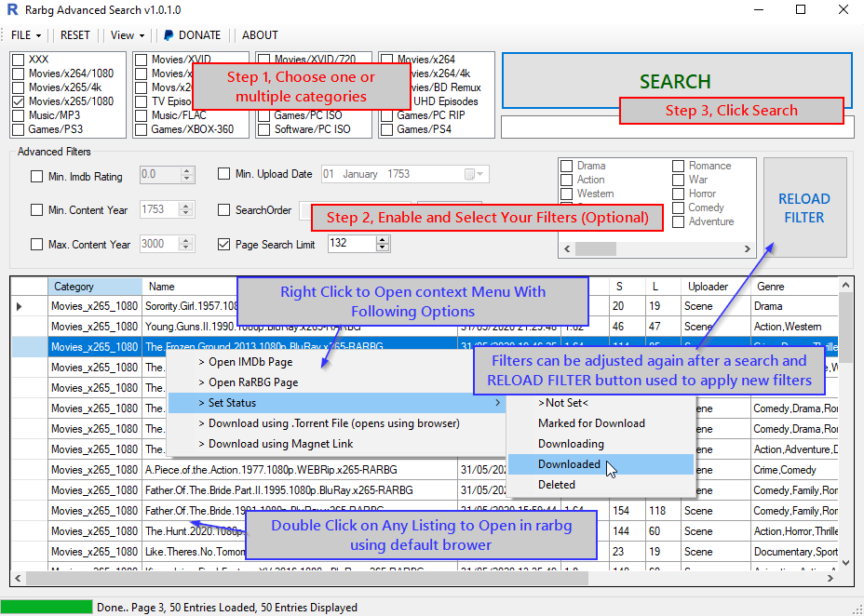The image size is (864, 616).
Task: Enable the SearchOrder filter
Action: click(x=223, y=209)
